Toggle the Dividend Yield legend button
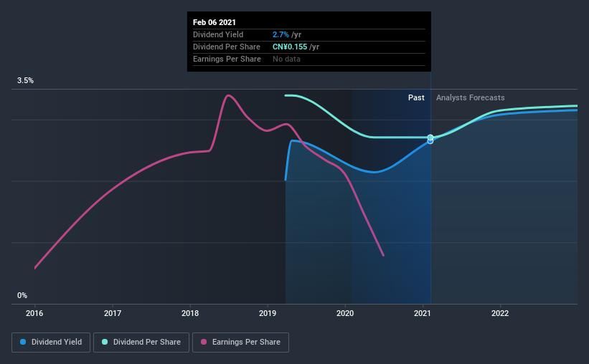 [51, 343]
